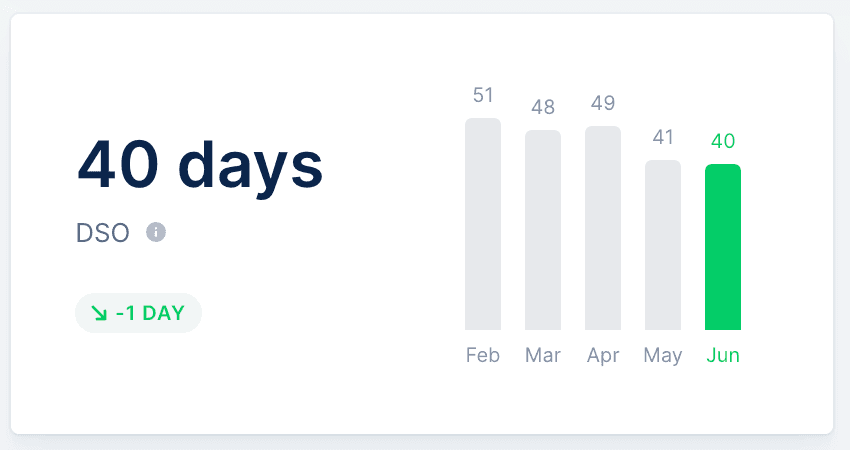Click the 40 days headline figure
This screenshot has width=850, height=450.
(x=200, y=165)
